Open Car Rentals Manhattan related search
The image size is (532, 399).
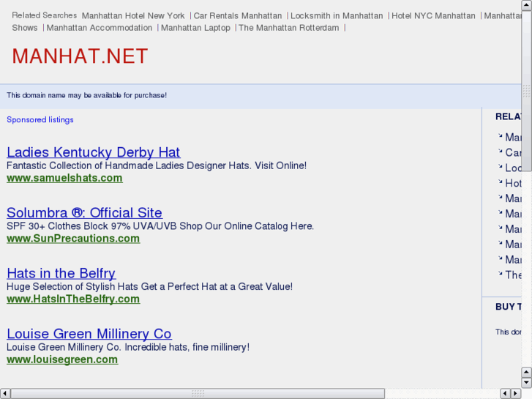[238, 15]
